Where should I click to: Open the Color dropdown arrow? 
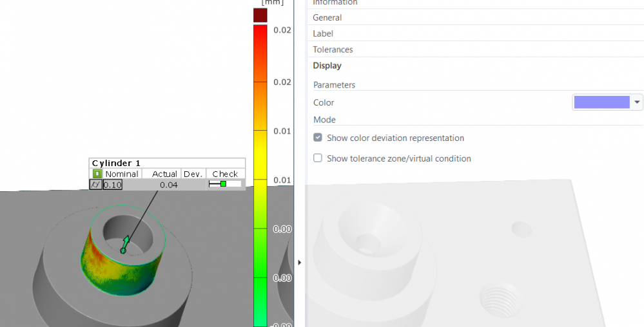point(637,102)
